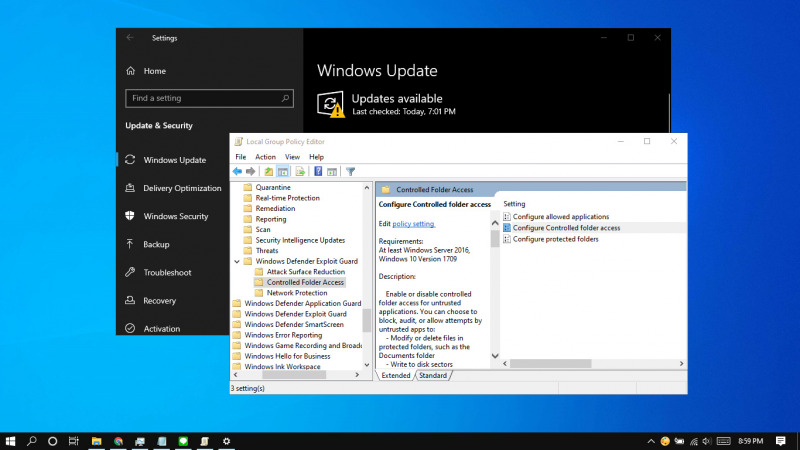Open the Action menu
Image resolution: width=800 pixels, height=450 pixels.
tap(265, 157)
